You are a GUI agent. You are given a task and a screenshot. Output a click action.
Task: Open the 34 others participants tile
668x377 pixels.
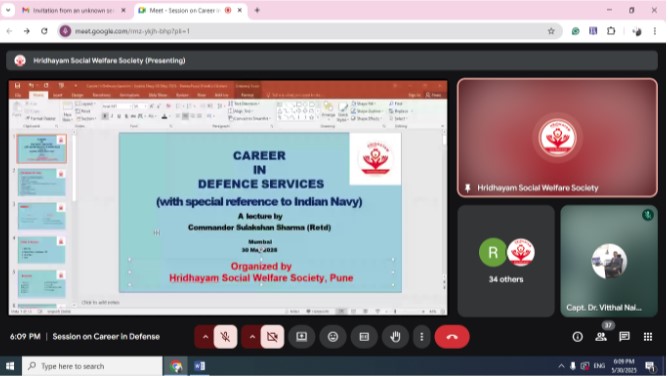[x=506, y=261]
